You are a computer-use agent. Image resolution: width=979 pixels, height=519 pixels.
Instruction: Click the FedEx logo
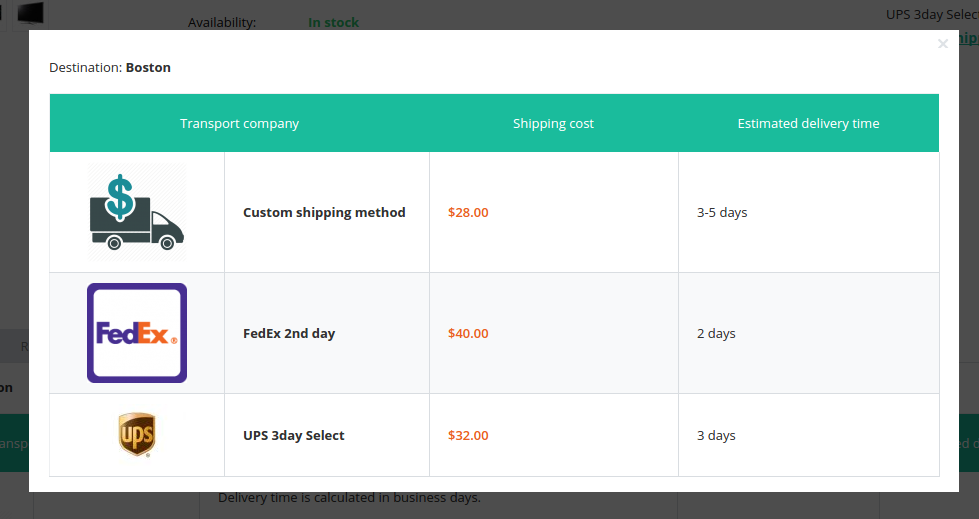click(x=137, y=333)
